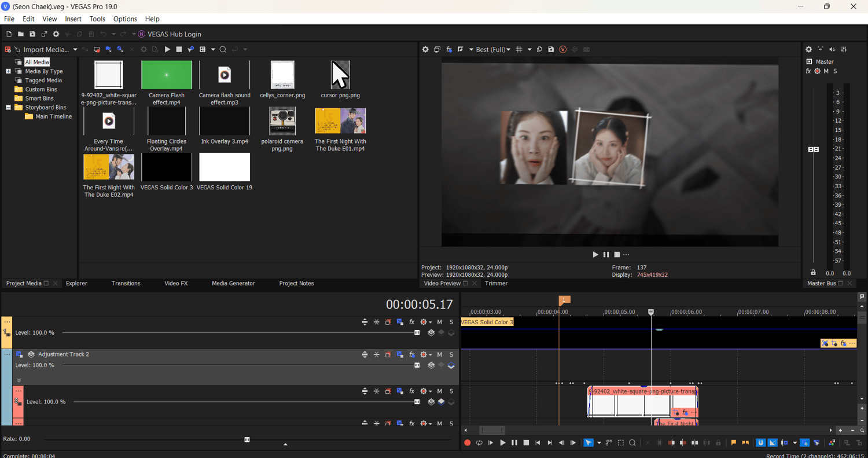Open the Options menu
Image resolution: width=868 pixels, height=458 pixels.
pyautogui.click(x=125, y=19)
